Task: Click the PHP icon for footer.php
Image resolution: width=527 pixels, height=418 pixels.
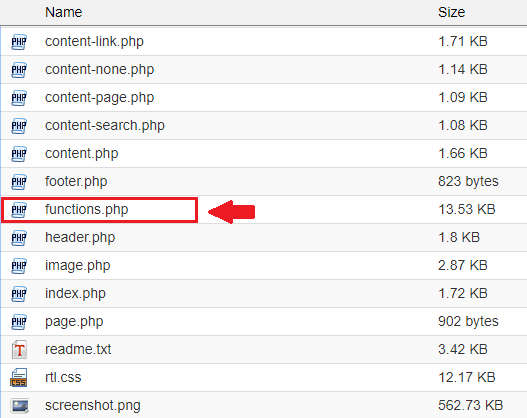Action: point(19,182)
